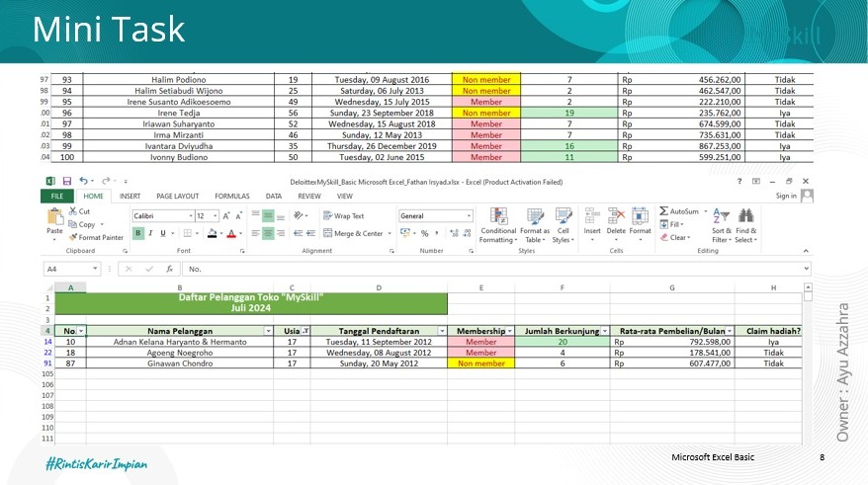Collapse the ribbon with the chevron
868x485 pixels.
point(806,251)
